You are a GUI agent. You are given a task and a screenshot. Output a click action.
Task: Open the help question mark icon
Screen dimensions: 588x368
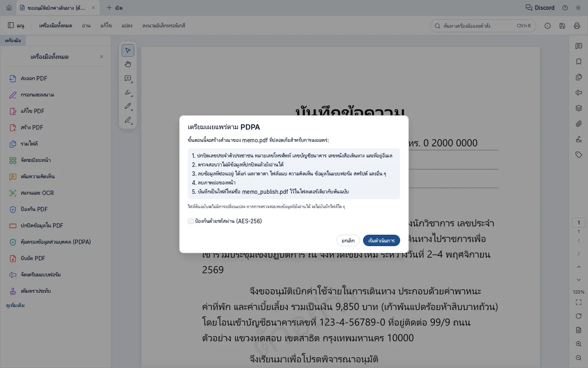pos(565,8)
